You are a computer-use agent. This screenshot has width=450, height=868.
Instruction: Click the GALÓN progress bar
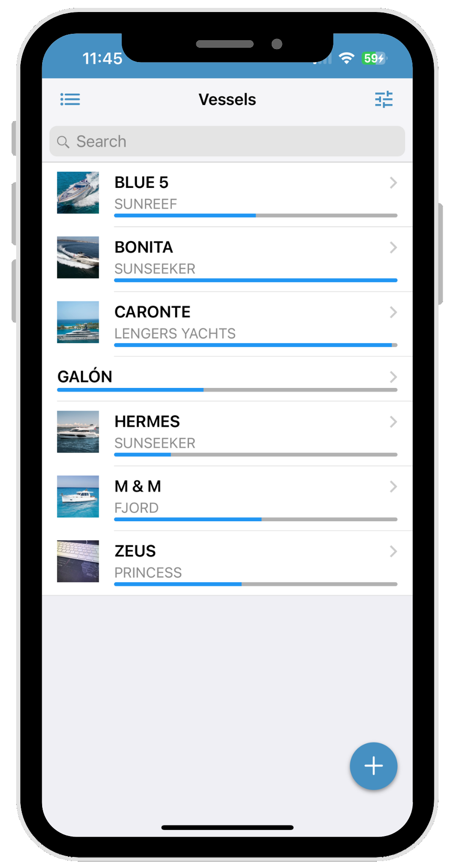[227, 390]
